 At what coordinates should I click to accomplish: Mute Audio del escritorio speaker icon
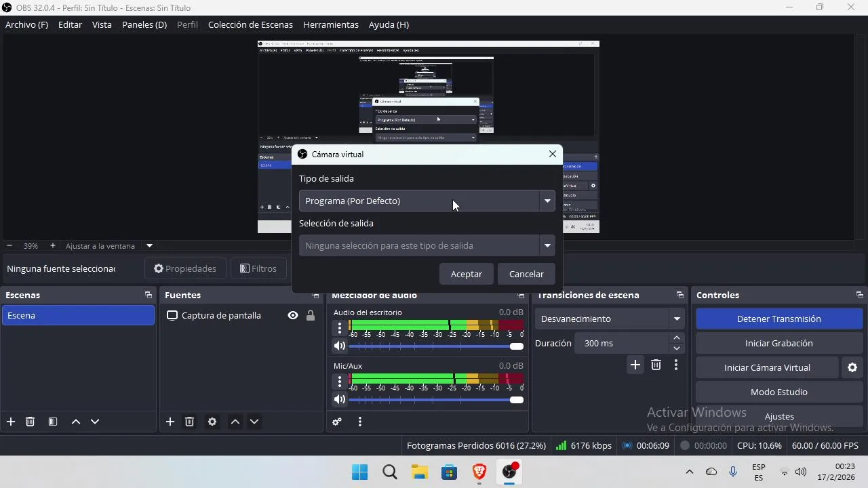coord(340,346)
